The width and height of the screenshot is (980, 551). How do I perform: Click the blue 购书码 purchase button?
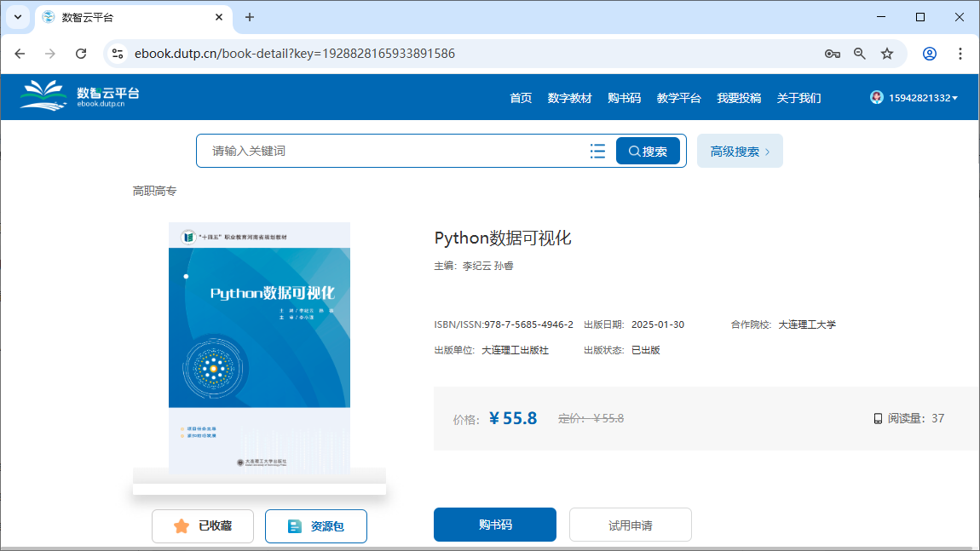click(495, 525)
